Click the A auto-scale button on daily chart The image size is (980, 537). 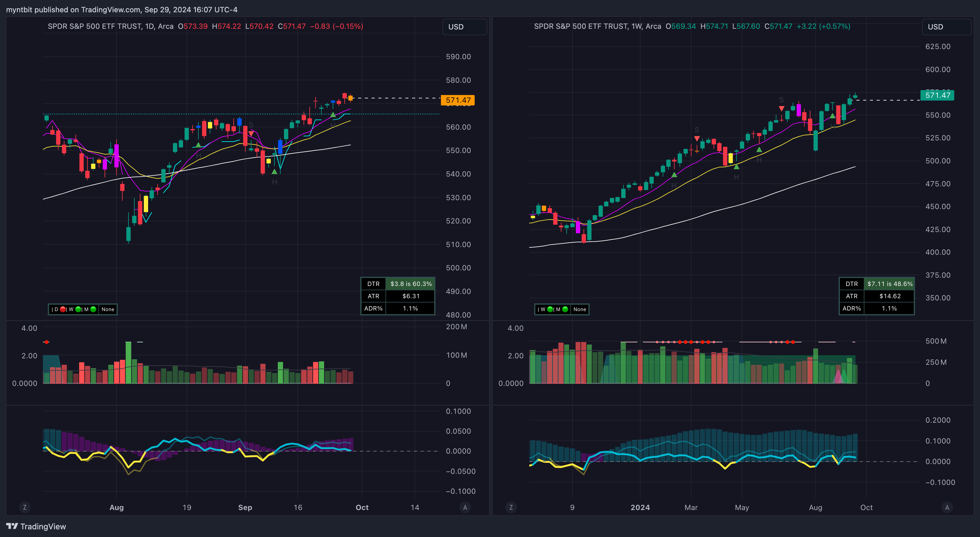[465, 507]
